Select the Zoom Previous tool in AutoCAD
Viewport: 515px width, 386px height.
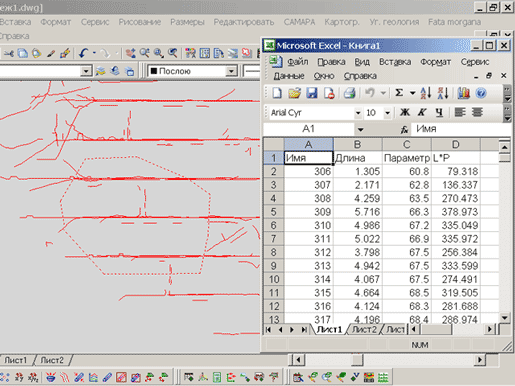pyautogui.click(x=173, y=53)
